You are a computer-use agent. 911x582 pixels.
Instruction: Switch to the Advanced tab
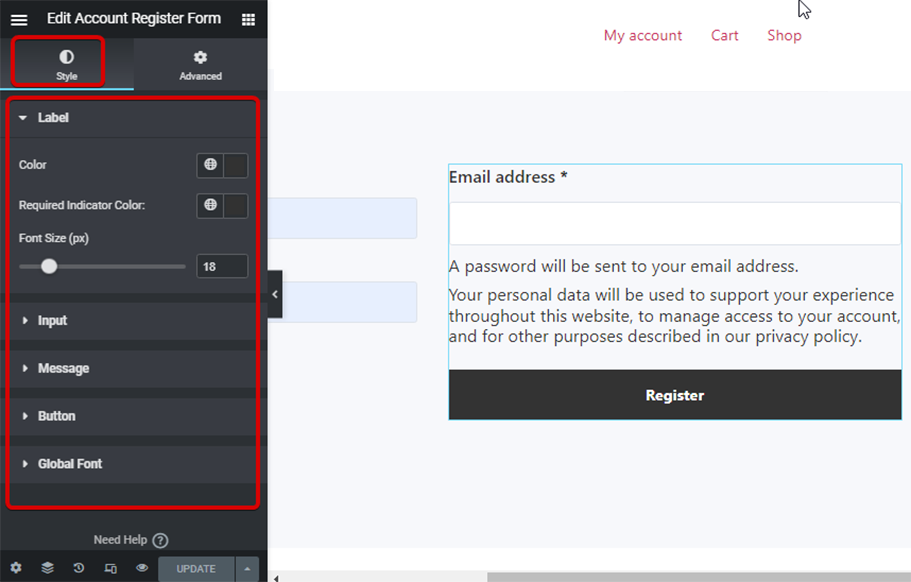[x=200, y=65]
